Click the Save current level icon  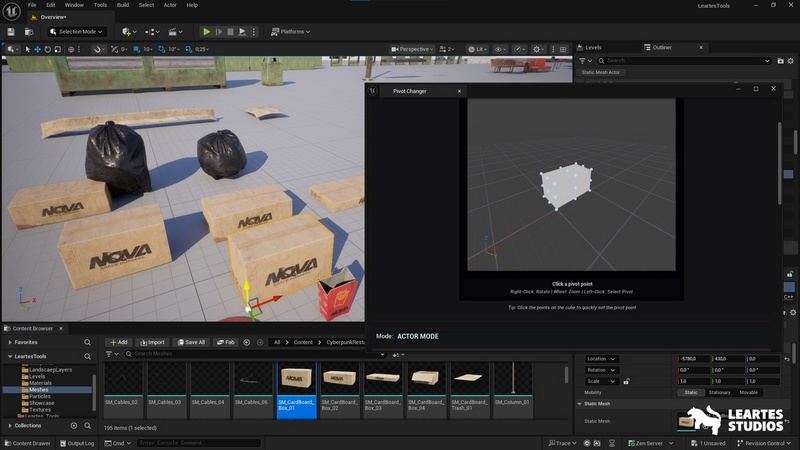(x=12, y=32)
